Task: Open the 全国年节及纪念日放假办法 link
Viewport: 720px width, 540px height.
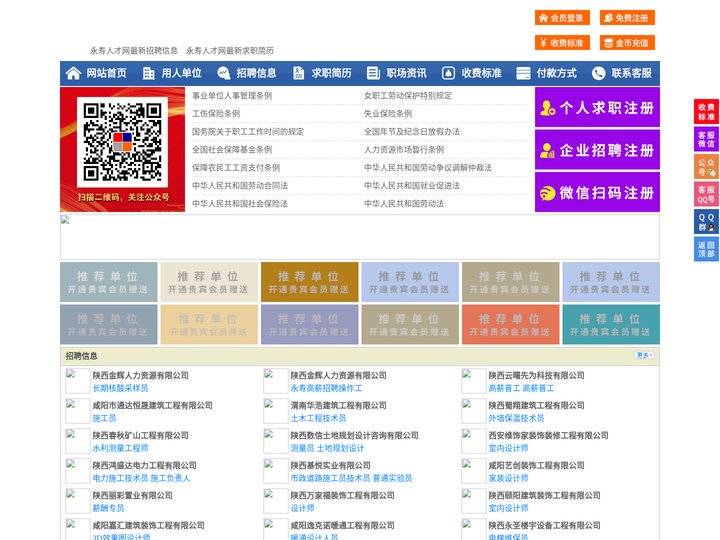Action: point(411,131)
